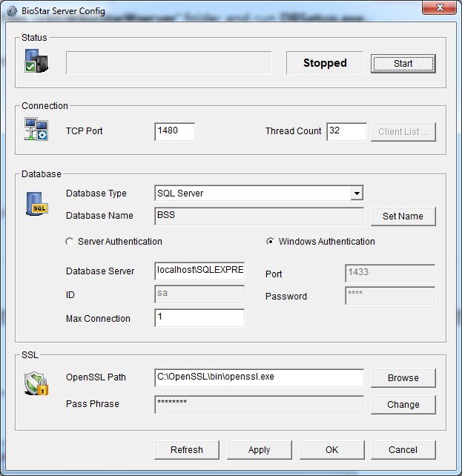
Task: Apply the configuration settings
Action: pyautogui.click(x=259, y=450)
